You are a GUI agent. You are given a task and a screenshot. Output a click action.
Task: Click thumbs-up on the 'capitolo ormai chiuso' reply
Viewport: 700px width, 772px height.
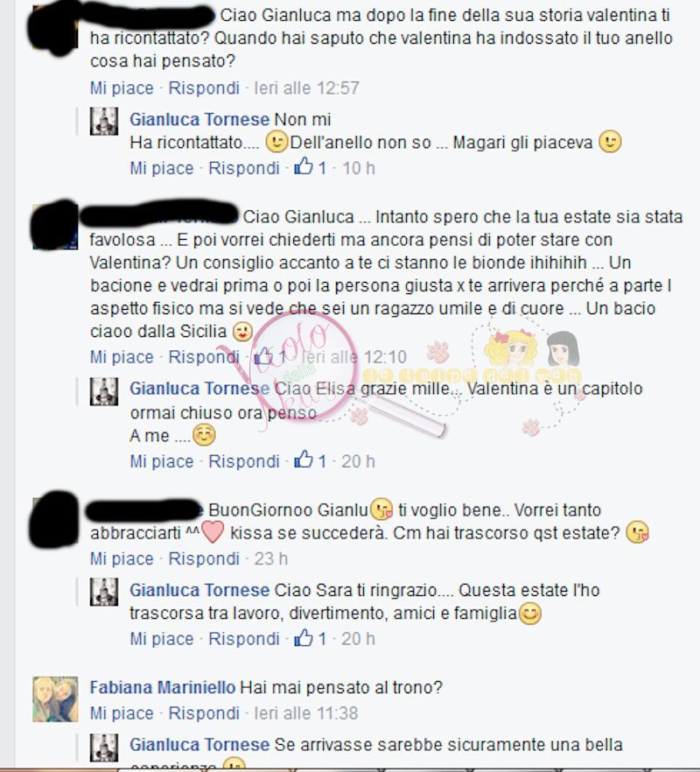click(304, 460)
